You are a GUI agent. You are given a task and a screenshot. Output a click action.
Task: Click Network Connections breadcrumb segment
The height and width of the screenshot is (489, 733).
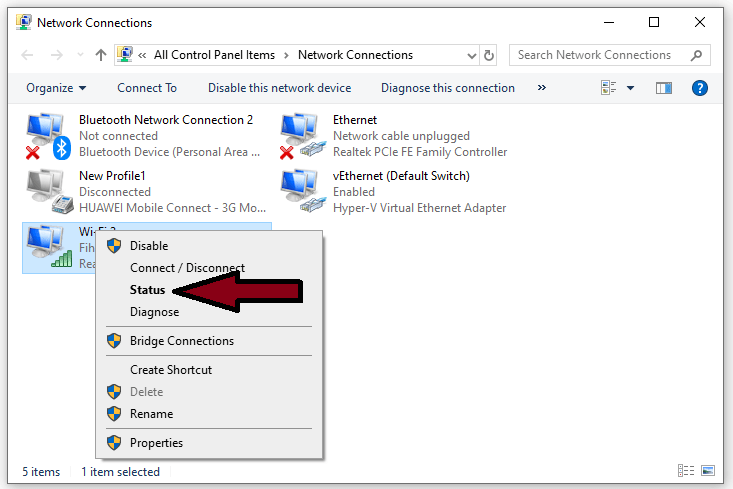[355, 55]
